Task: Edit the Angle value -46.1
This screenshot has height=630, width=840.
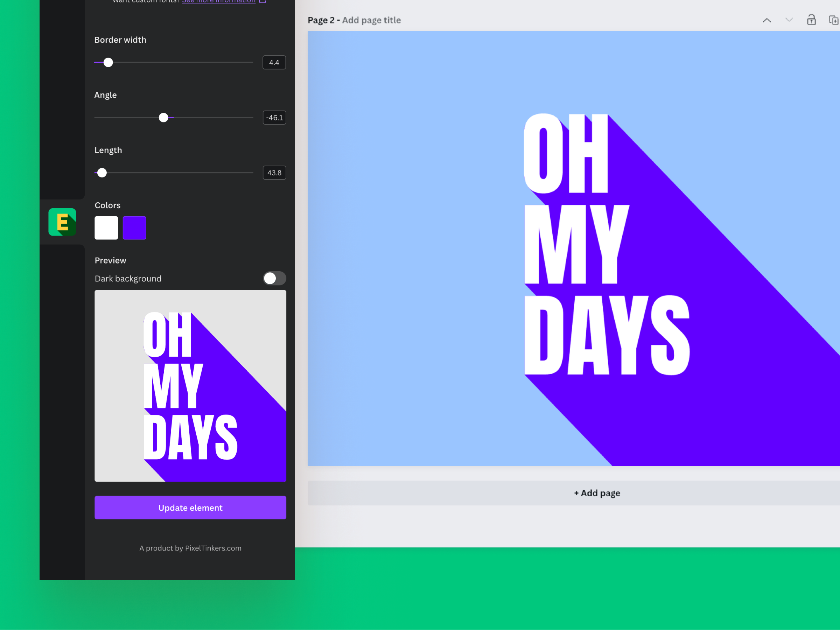Action: (x=274, y=118)
